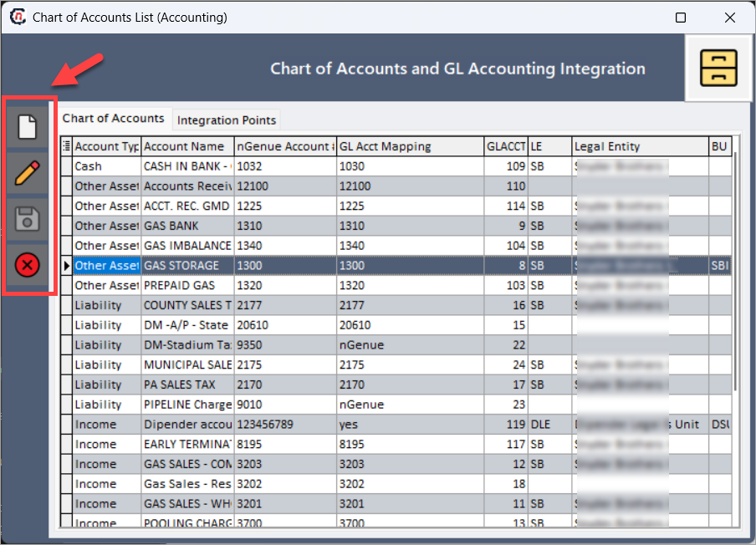Click the yellow file cabinet icon
Viewport: 756px width, 545px height.
(718, 68)
